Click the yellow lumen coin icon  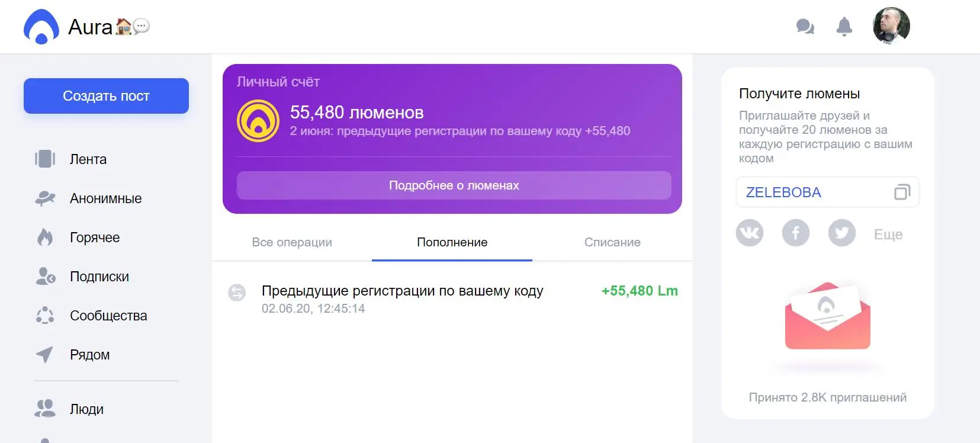pos(258,121)
